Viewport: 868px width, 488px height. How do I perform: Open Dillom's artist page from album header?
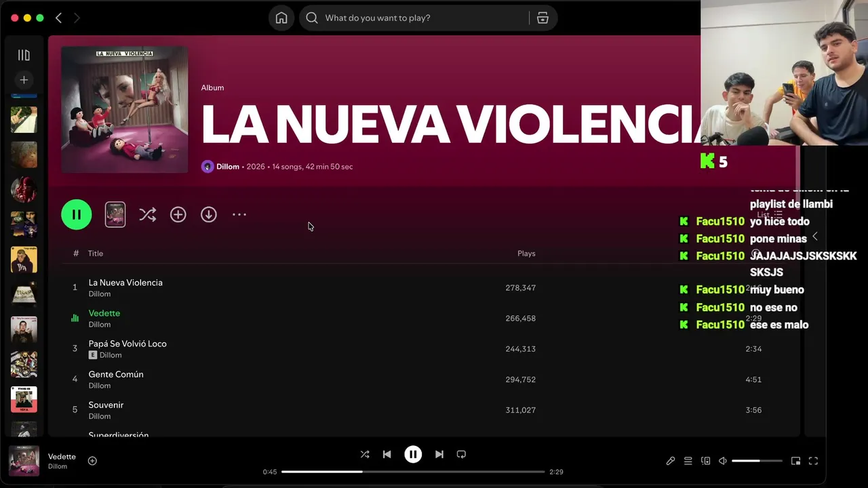[228, 167]
